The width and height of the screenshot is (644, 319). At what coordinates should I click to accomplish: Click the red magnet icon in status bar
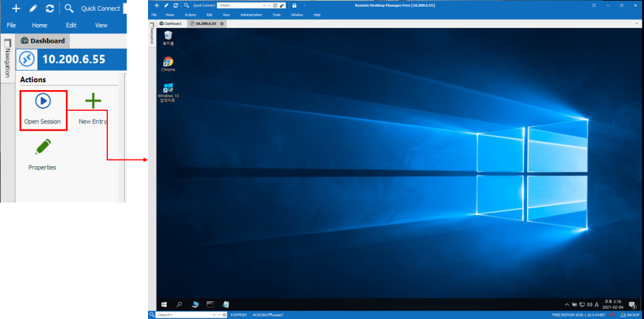point(613,315)
